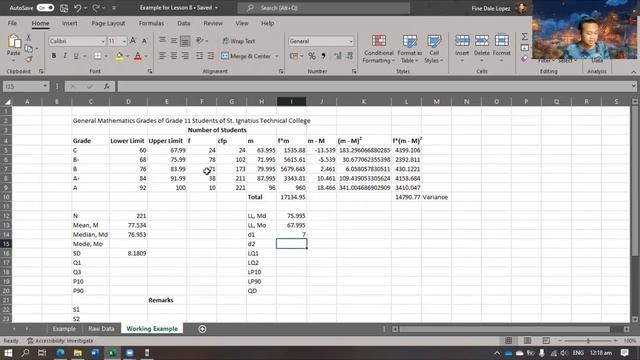Open the Calibri font name dropdown
Viewport: 640px width, 360px height.
pos(103,41)
